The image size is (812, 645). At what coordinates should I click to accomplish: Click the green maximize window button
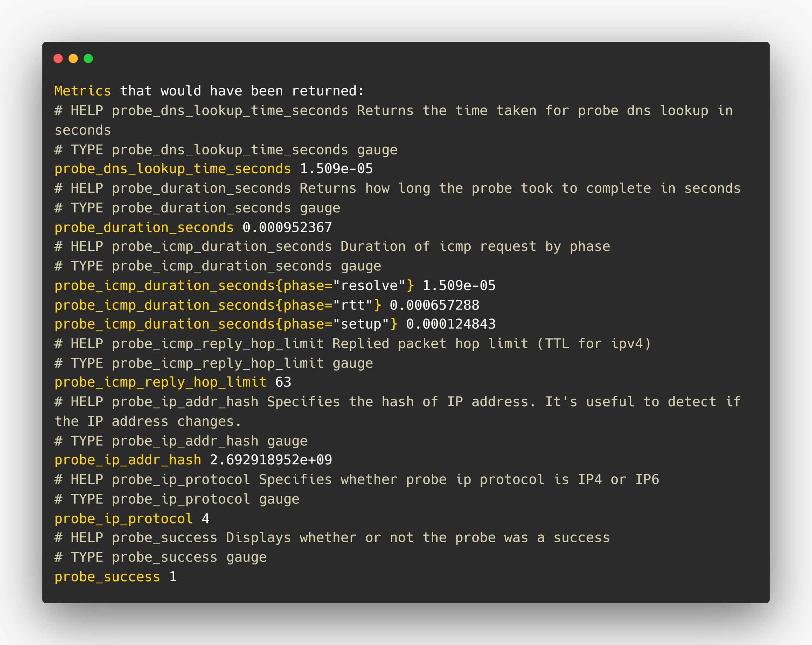pyautogui.click(x=88, y=58)
